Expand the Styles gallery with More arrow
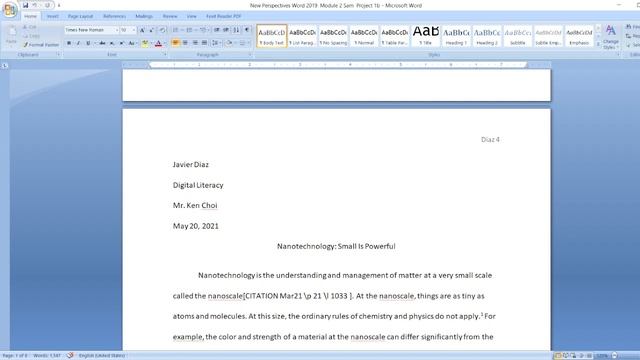Image resolution: width=640 pixels, height=360 pixels. pos(598,44)
